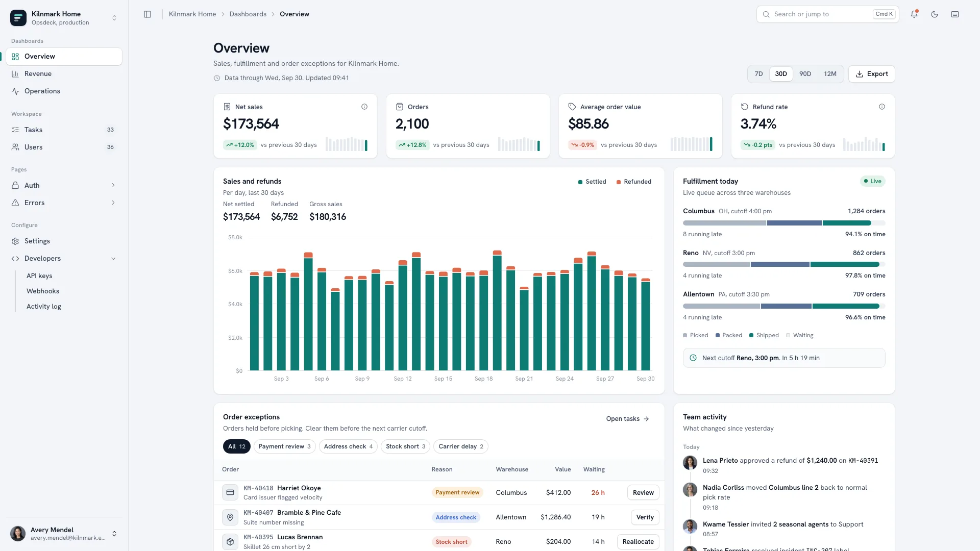Open the Open tasks link

click(x=627, y=419)
